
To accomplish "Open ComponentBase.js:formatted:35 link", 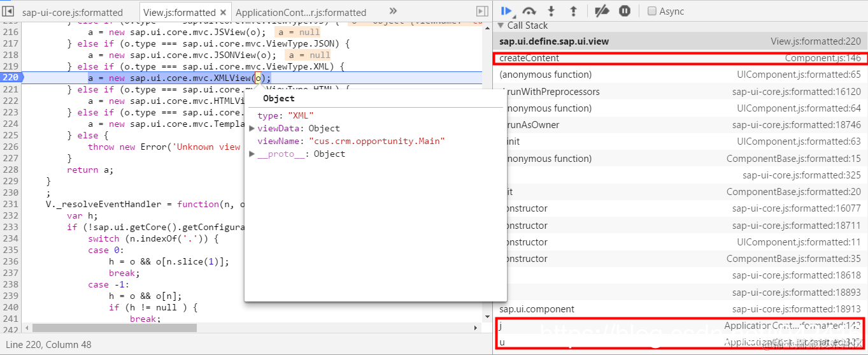I will click(x=793, y=259).
